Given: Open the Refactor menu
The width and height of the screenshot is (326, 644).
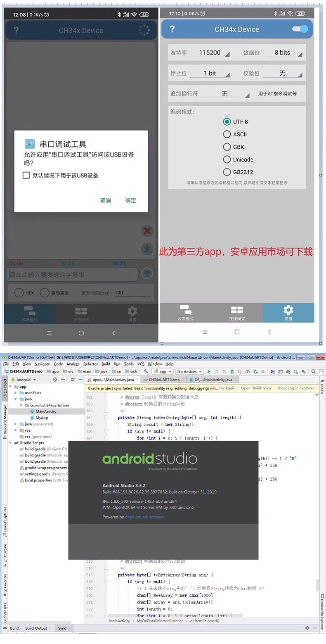Looking at the screenshot, I should click(91, 364).
